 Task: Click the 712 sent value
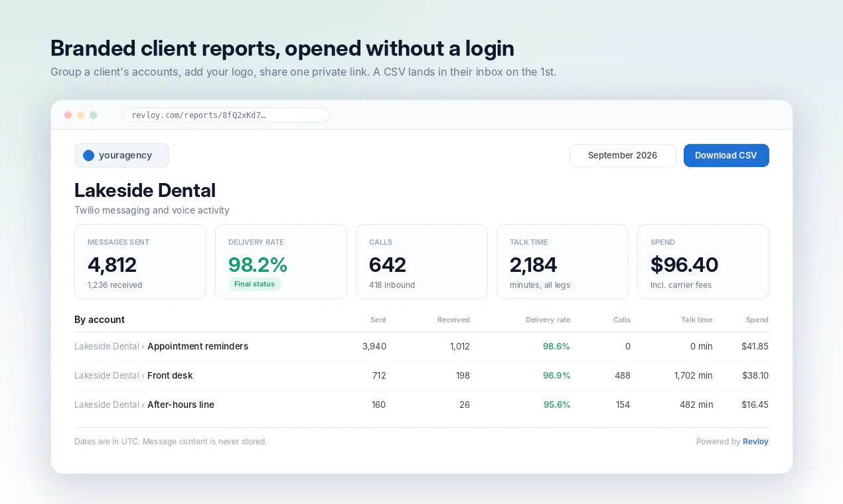[x=379, y=375]
